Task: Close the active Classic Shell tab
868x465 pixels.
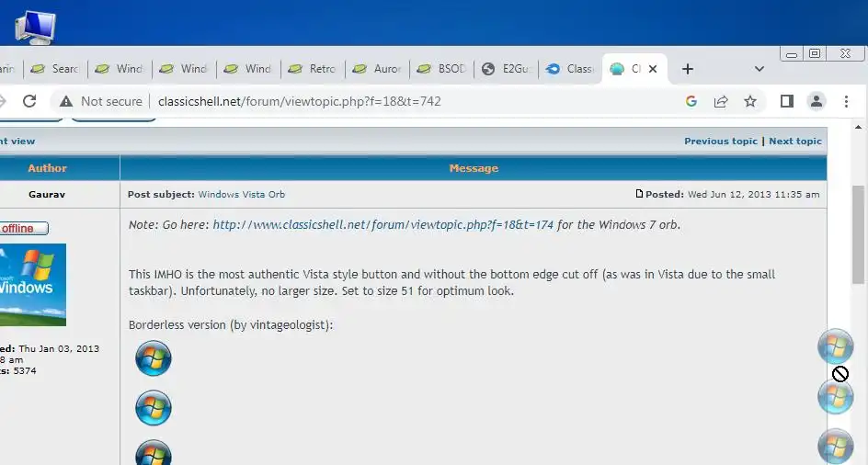Action: click(653, 69)
